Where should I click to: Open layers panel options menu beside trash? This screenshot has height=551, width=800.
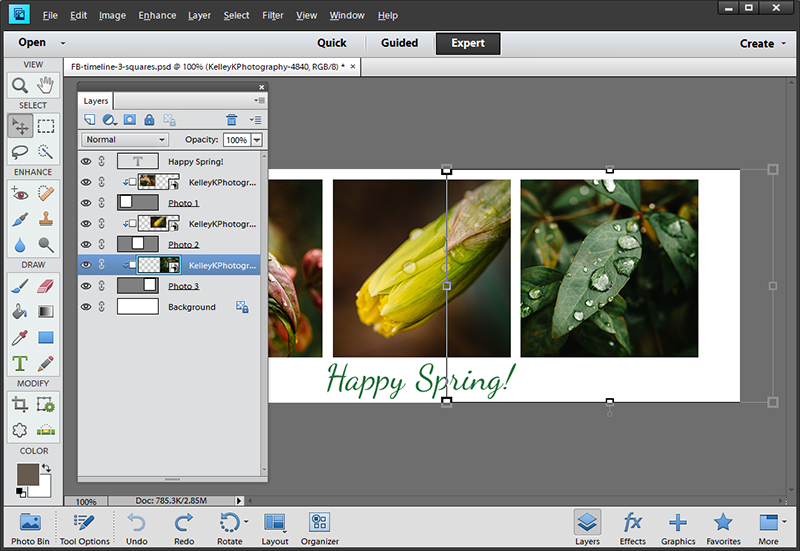[255, 120]
